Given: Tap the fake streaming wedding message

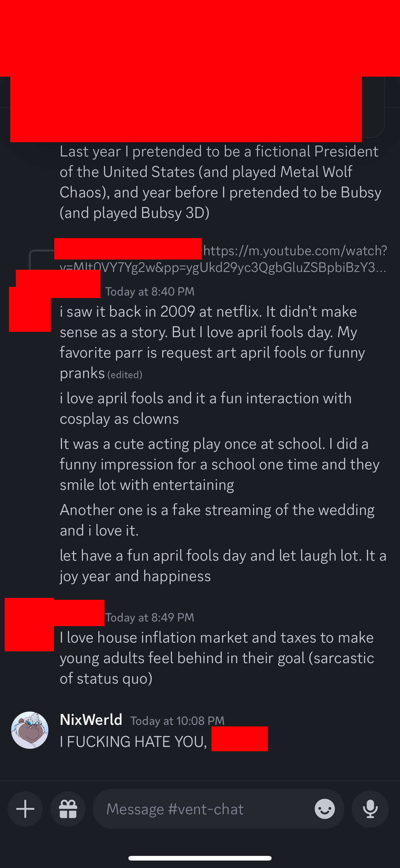Looking at the screenshot, I should point(217,520).
